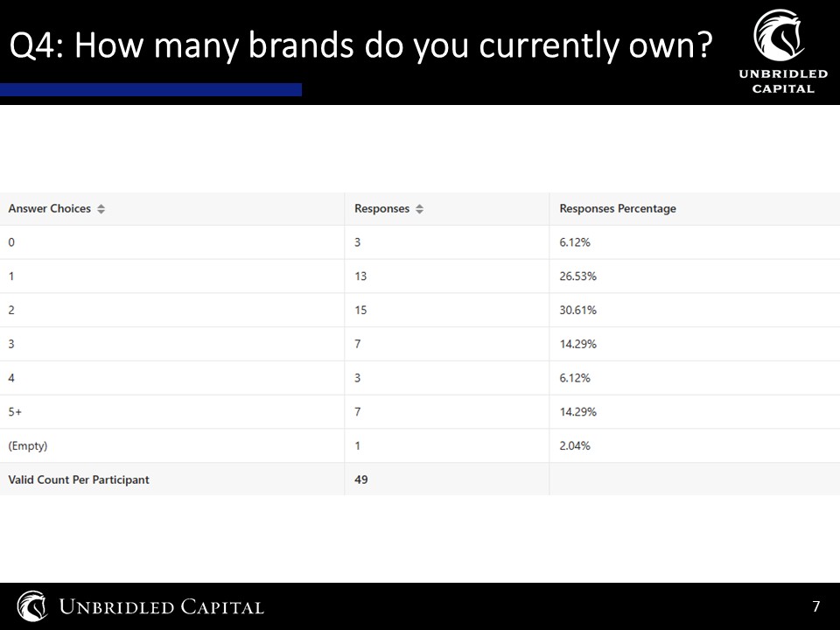
Task: Click the blue progress bar under title
Action: 150,89
